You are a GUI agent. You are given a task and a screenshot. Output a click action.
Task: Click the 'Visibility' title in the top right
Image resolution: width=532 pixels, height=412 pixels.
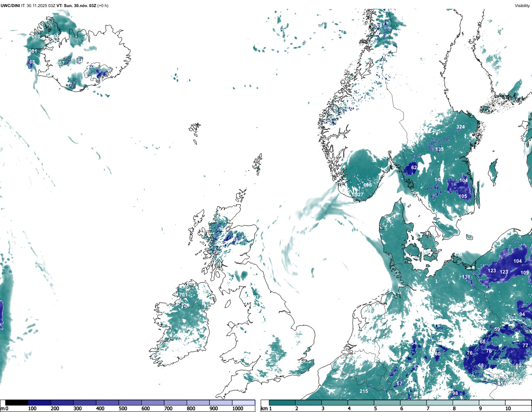coord(522,6)
